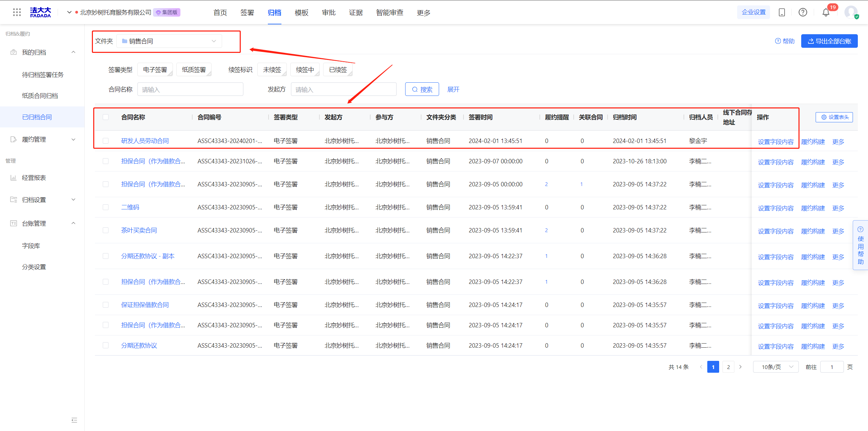The width and height of the screenshot is (868, 431).
Task: Check the 分期还款协议 row checkbox
Action: (106, 345)
